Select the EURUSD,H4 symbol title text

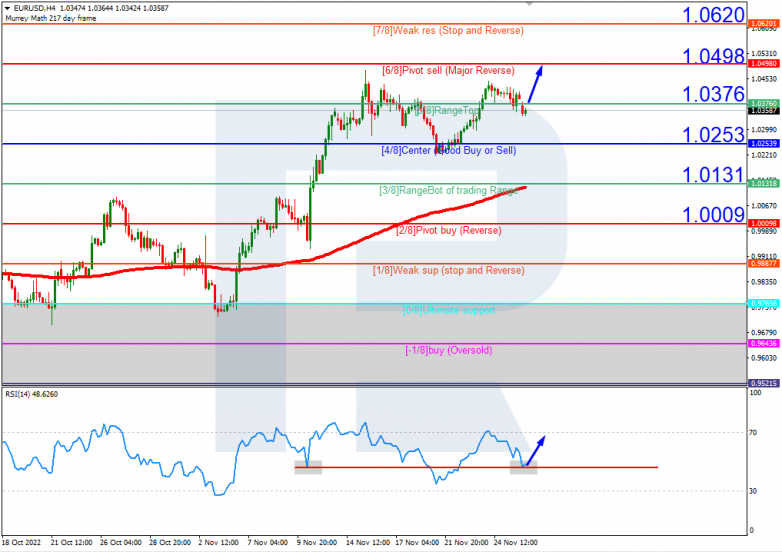coord(35,8)
